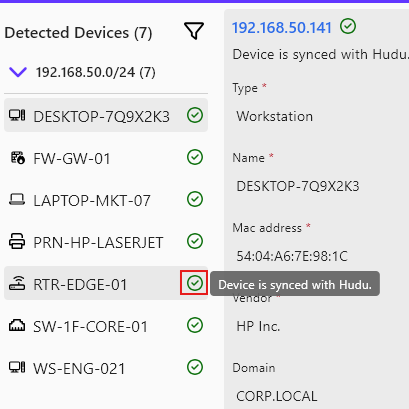Open the filter for Detected Devices
Image resolution: width=409 pixels, height=409 pixels.
(x=194, y=31)
